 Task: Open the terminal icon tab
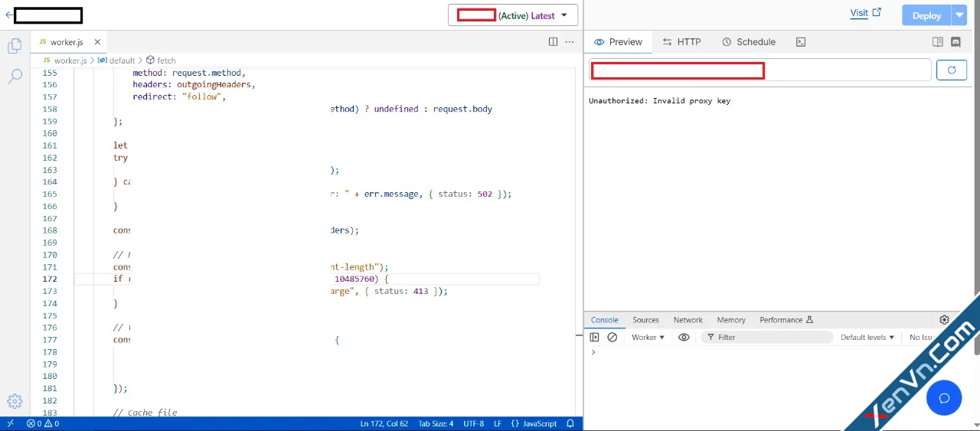(x=801, y=42)
